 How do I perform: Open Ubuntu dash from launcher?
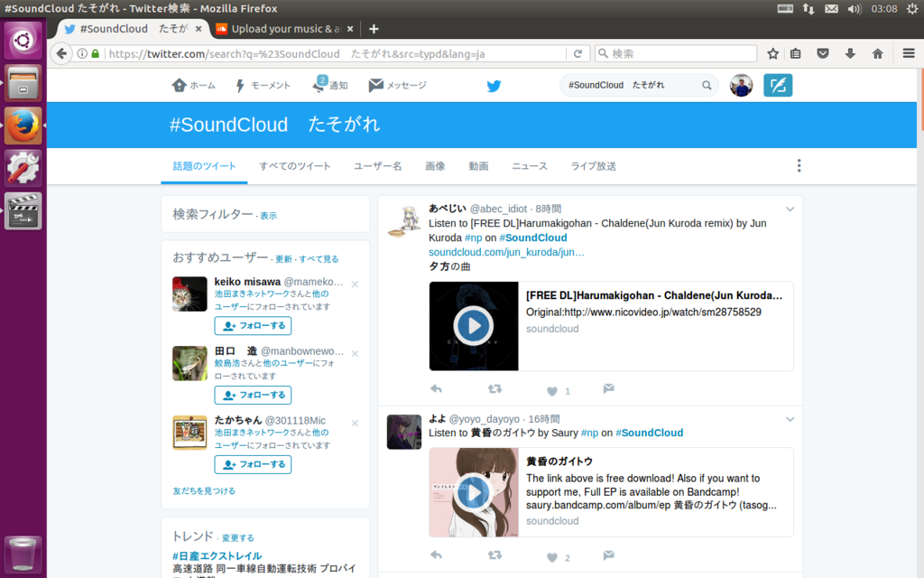[23, 40]
